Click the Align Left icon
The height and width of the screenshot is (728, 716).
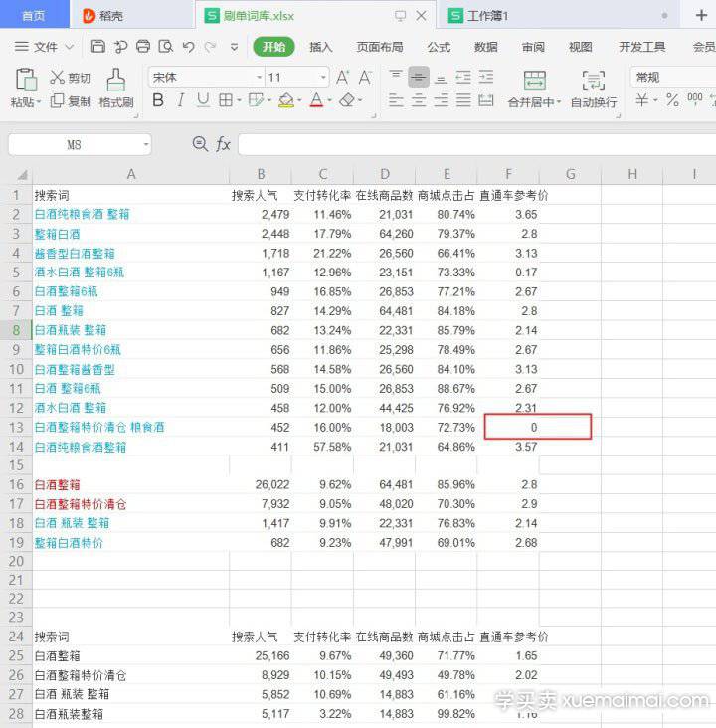coord(396,100)
